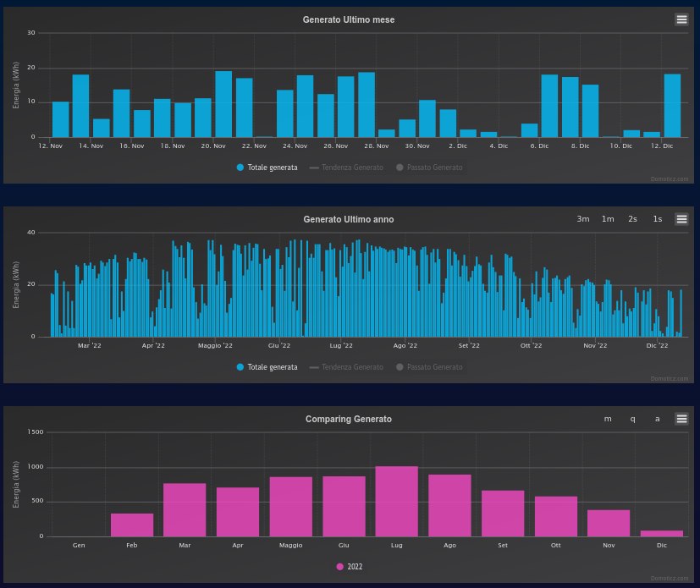
Task: Click the Dic bar in Comparing Generato
Action: pyautogui.click(x=662, y=534)
